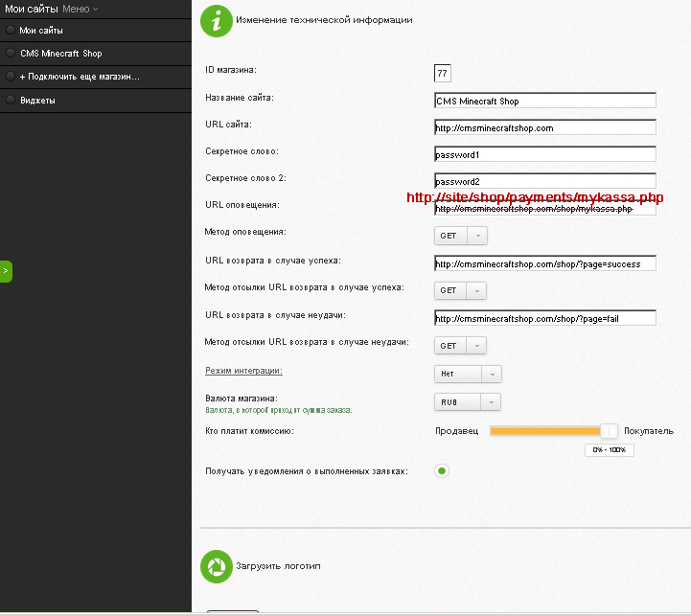Click the Секретное слово password1 field

click(544, 154)
